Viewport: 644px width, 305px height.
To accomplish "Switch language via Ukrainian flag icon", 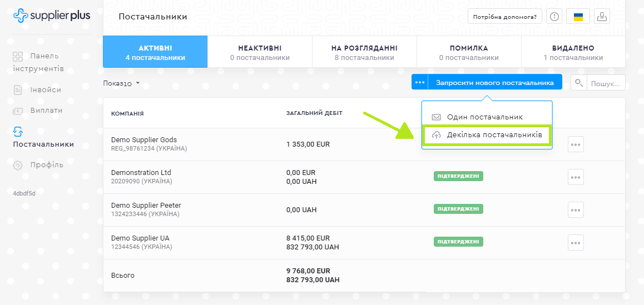I will click(x=578, y=17).
